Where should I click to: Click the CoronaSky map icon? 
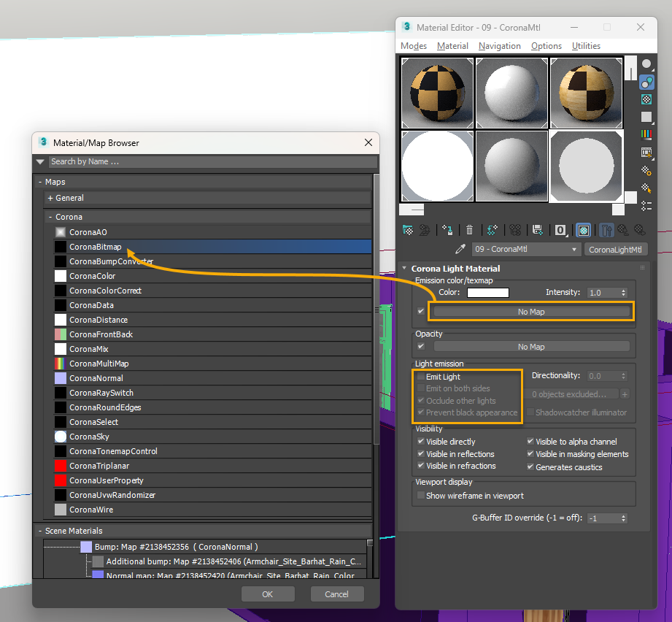(61, 437)
